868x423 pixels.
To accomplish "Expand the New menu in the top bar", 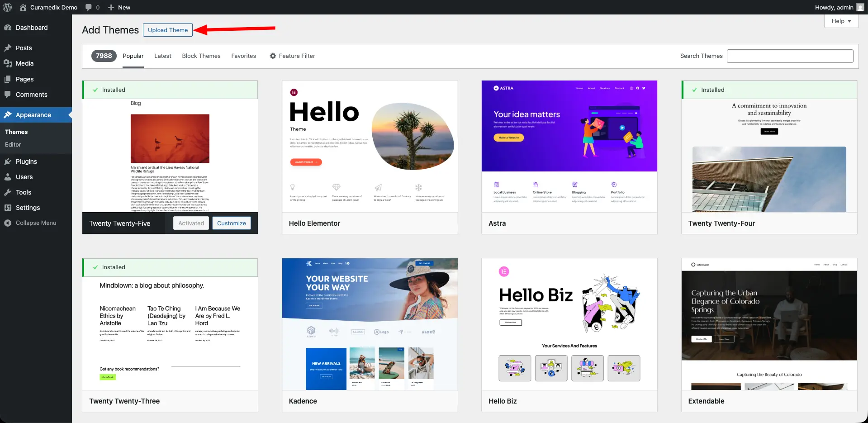I will coord(119,7).
